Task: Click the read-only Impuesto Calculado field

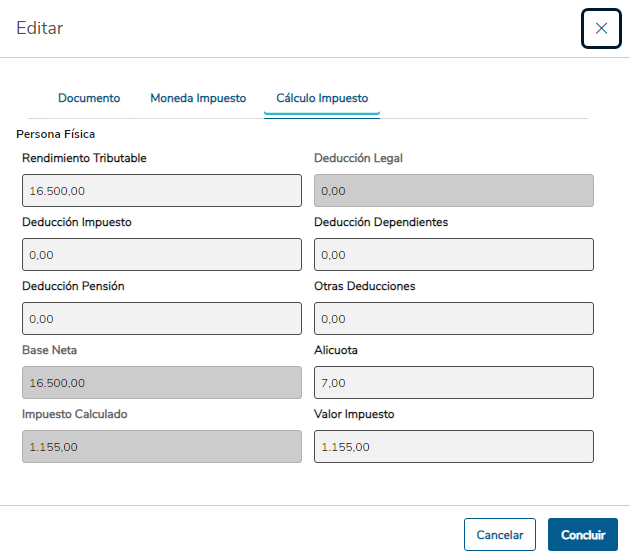Action: click(161, 446)
